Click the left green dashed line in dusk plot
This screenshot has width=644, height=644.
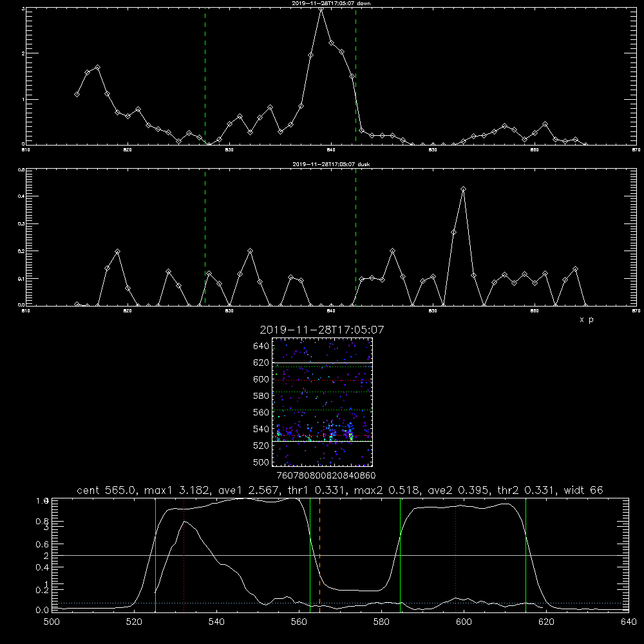tap(205, 238)
